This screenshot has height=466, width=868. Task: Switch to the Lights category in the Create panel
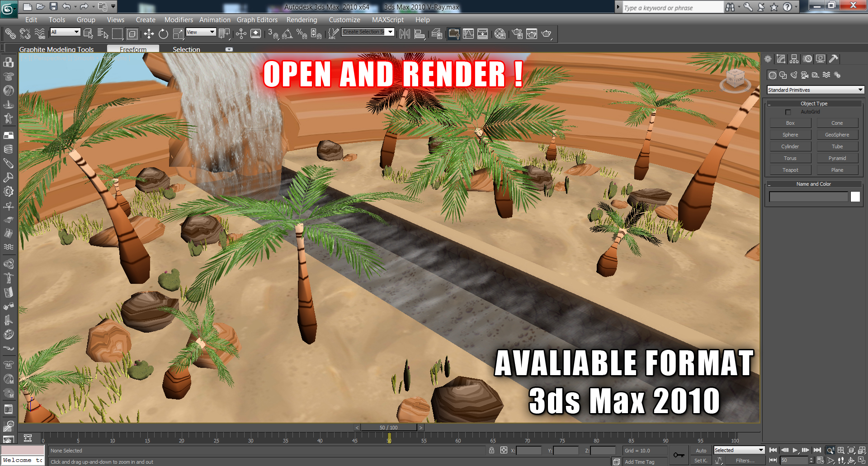point(794,75)
